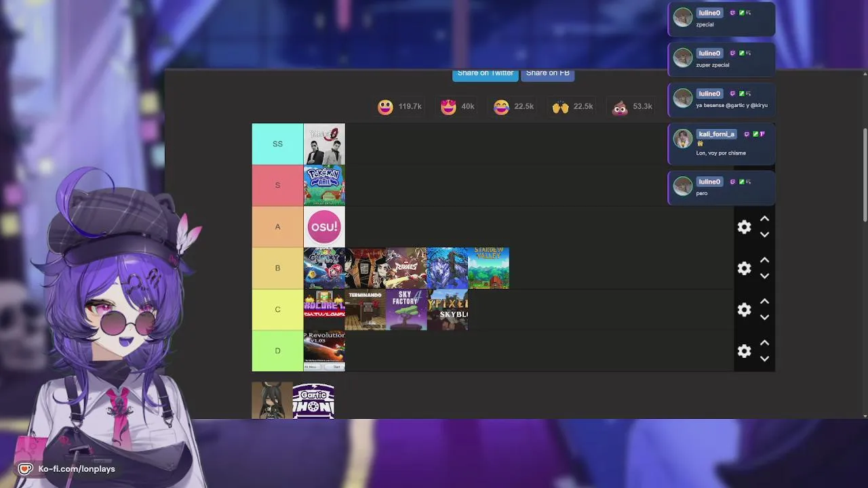
Task: Open settings gear for tier B row
Action: pos(744,268)
